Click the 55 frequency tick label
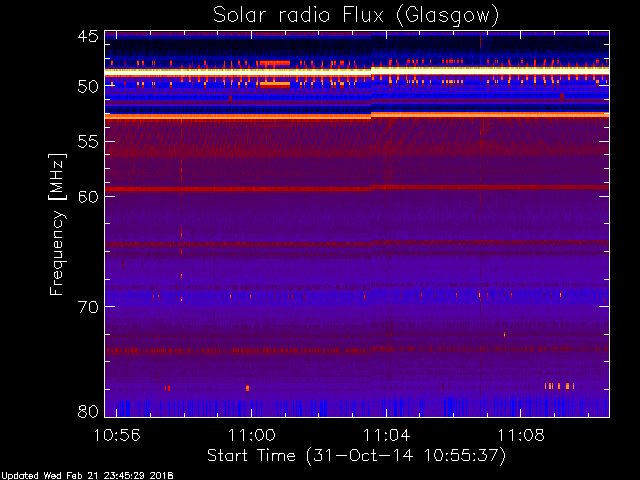 coord(88,142)
